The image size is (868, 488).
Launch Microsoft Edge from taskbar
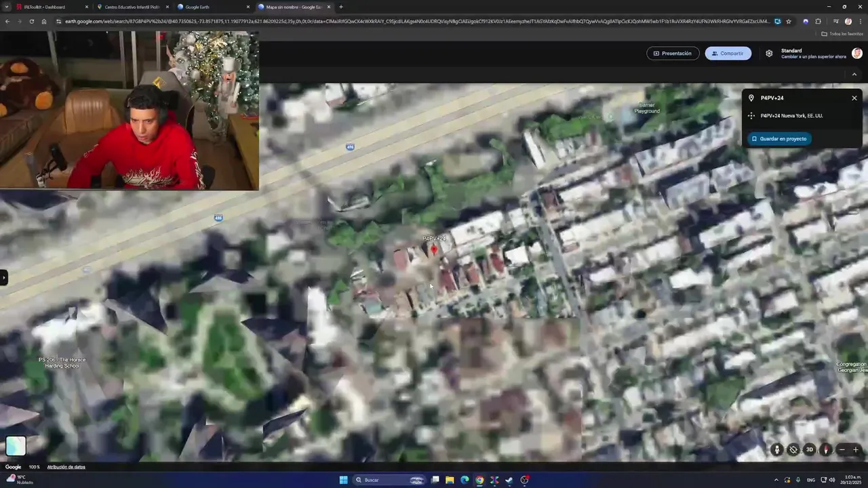tap(465, 480)
